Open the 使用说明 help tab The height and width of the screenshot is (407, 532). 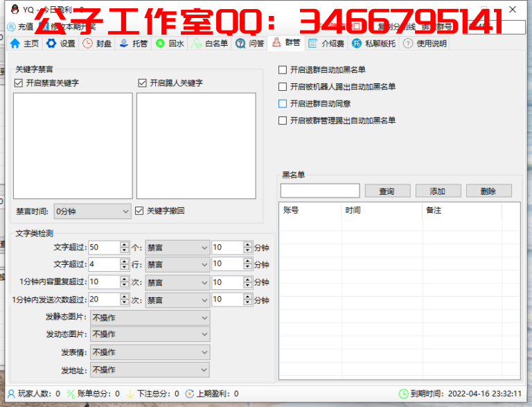point(425,44)
